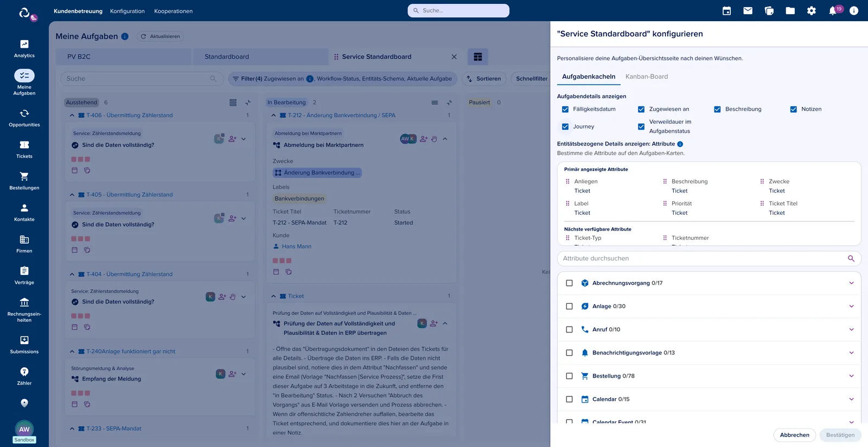The height and width of the screenshot is (447, 868).
Task: Click the Sortieren button
Action: point(484,79)
